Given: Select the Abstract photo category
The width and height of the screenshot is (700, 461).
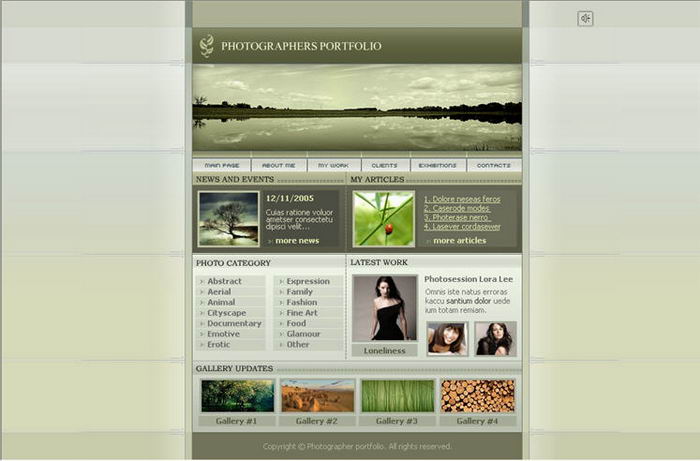Looking at the screenshot, I should pyautogui.click(x=224, y=282).
